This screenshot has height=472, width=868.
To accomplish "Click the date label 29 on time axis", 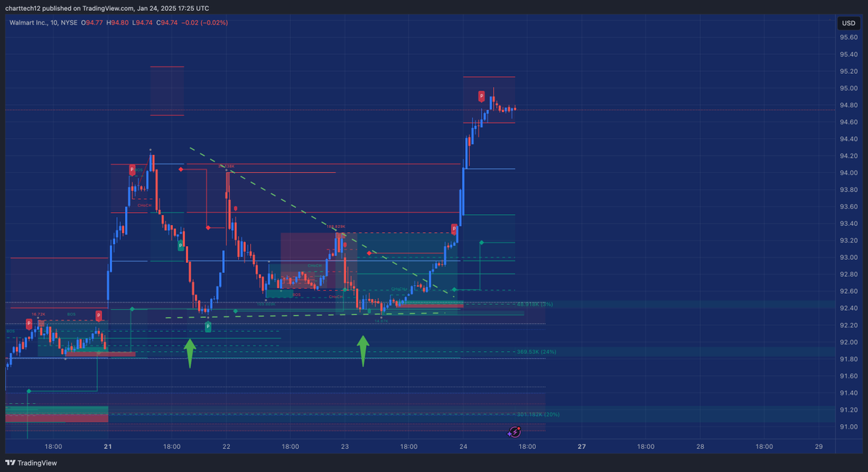I will (x=819, y=447).
